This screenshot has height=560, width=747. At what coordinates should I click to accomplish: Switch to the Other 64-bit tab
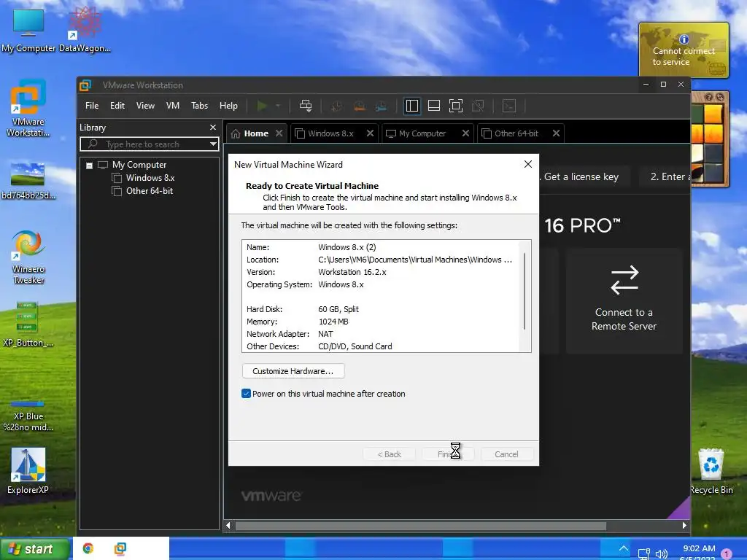(516, 133)
